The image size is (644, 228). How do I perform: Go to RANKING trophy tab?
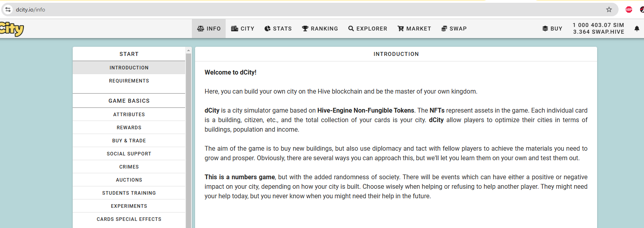point(320,29)
